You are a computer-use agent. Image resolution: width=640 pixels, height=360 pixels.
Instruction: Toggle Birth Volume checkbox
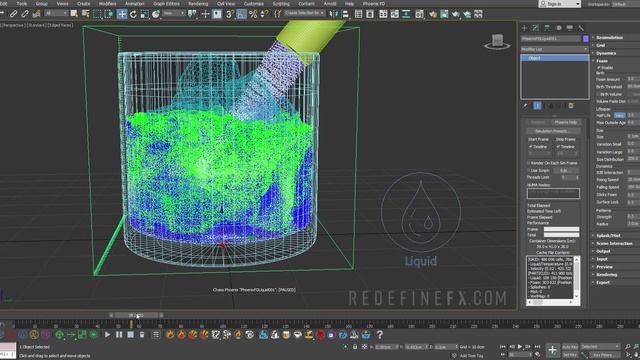tap(599, 94)
